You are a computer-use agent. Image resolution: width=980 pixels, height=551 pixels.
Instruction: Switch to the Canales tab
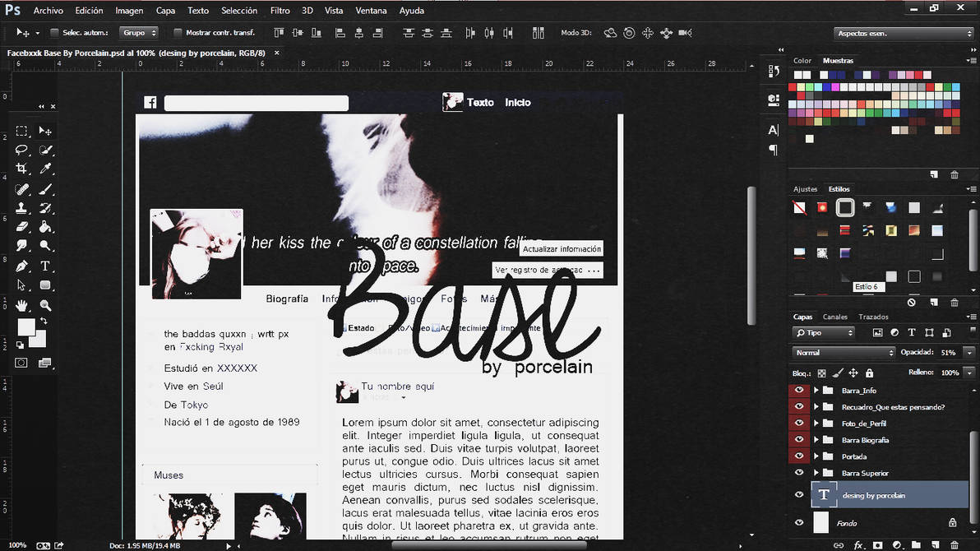point(834,316)
